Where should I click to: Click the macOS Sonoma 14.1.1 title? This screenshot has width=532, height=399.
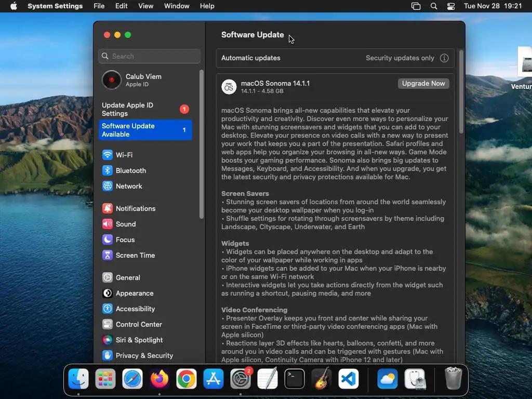[275, 83]
